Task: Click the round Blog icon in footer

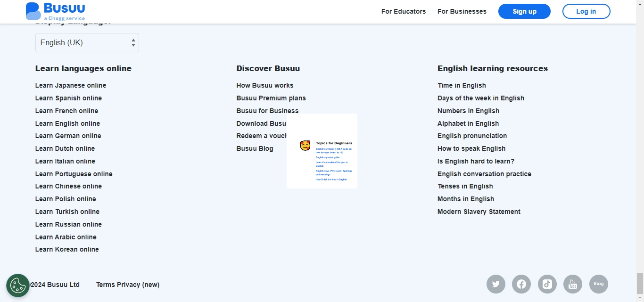Action: pos(599,284)
